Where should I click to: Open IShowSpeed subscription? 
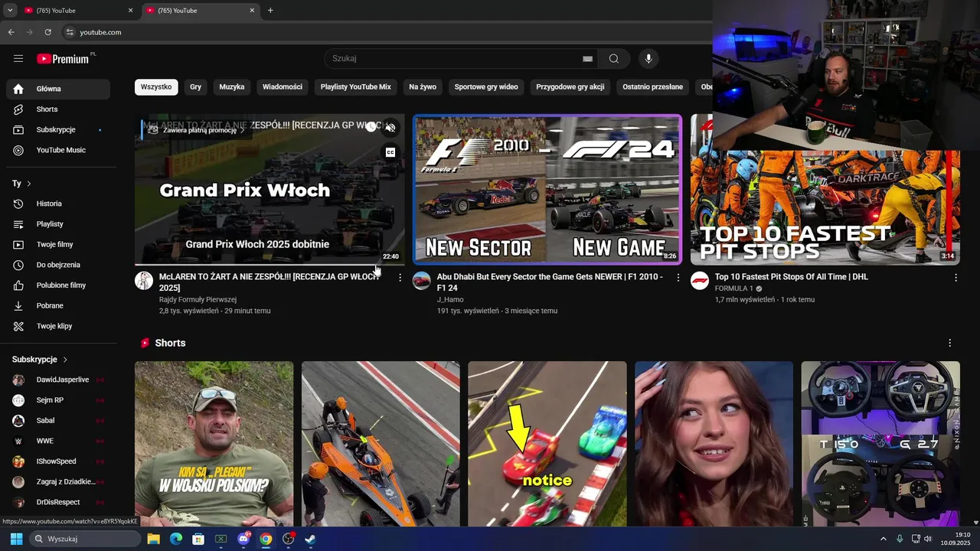58,461
